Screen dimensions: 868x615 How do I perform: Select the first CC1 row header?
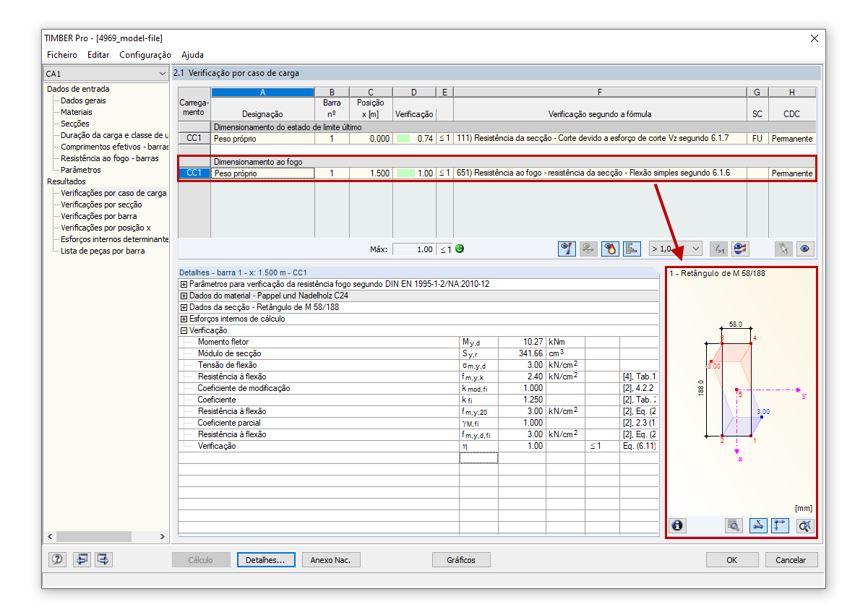[x=194, y=139]
